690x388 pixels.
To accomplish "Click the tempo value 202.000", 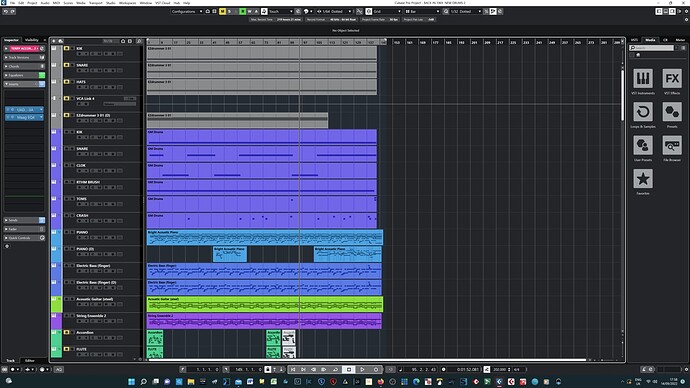I will 499,370.
